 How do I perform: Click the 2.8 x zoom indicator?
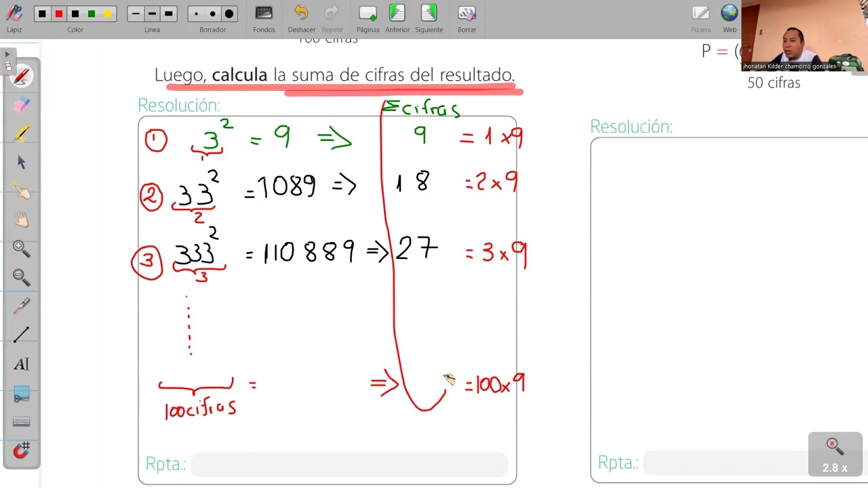[835, 455]
